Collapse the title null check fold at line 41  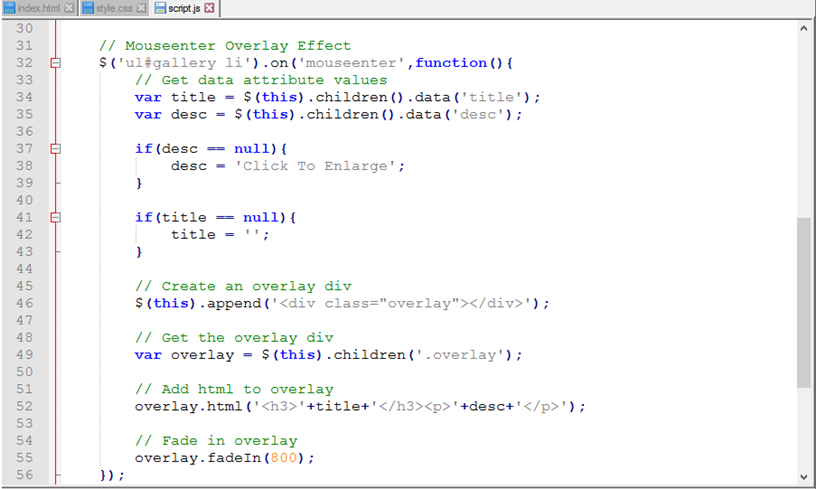tap(56, 217)
